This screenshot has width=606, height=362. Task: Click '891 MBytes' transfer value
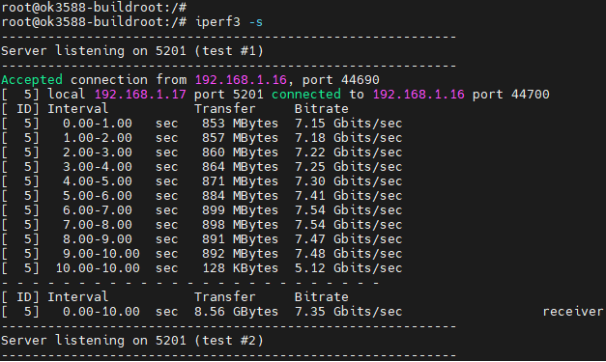coord(240,239)
